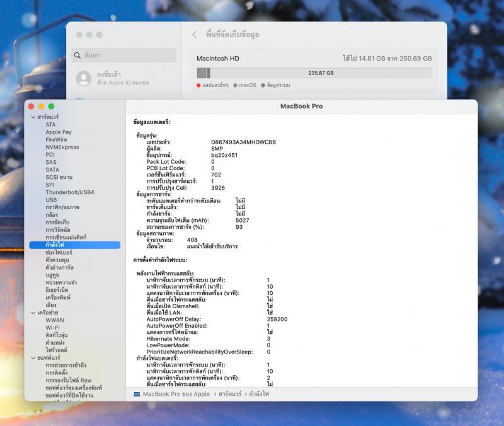Open เสียง hardware entry
The image size is (504, 426).
[51, 305]
